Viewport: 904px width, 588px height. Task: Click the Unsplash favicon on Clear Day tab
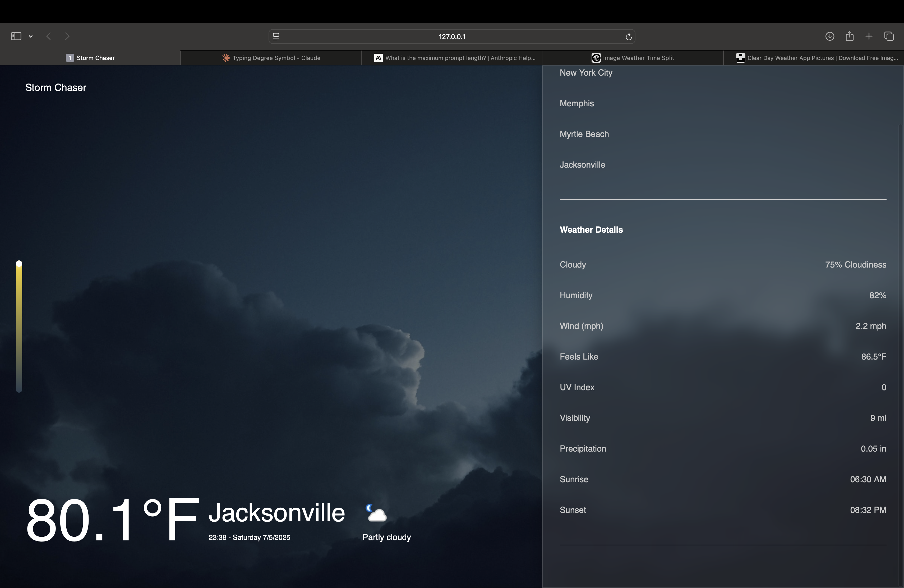click(740, 58)
